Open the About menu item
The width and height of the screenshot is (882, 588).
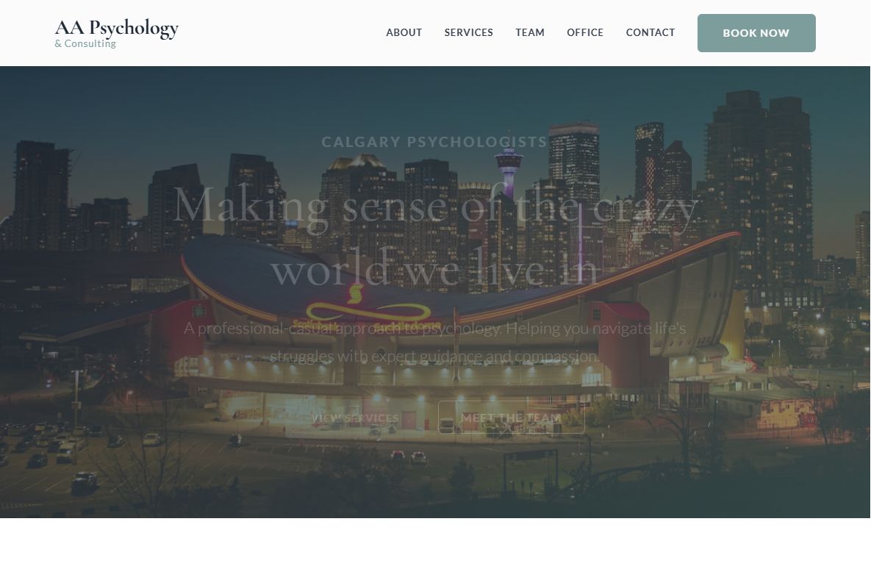[x=404, y=32]
